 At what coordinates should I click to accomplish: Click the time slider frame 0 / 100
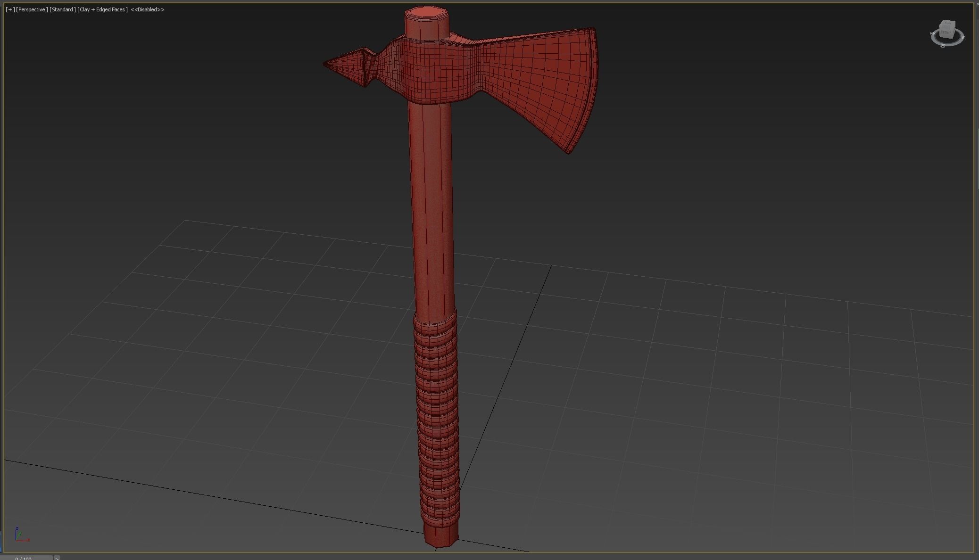[26, 558]
